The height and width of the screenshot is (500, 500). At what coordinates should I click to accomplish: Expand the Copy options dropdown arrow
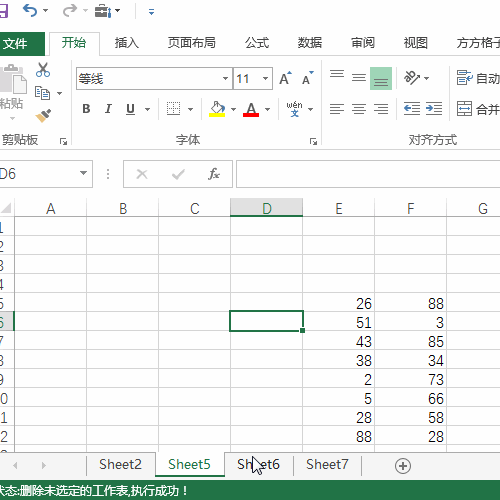pyautogui.click(x=59, y=93)
